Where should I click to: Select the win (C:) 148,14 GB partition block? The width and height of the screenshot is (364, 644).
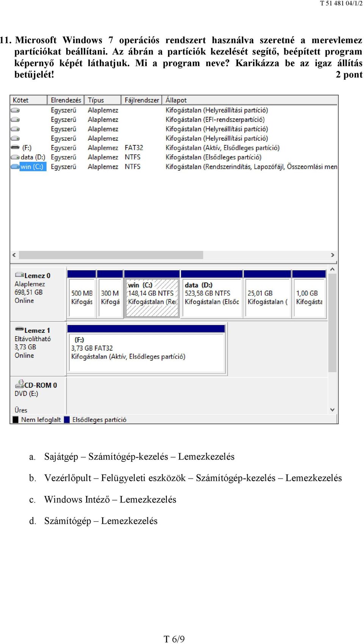152,294
